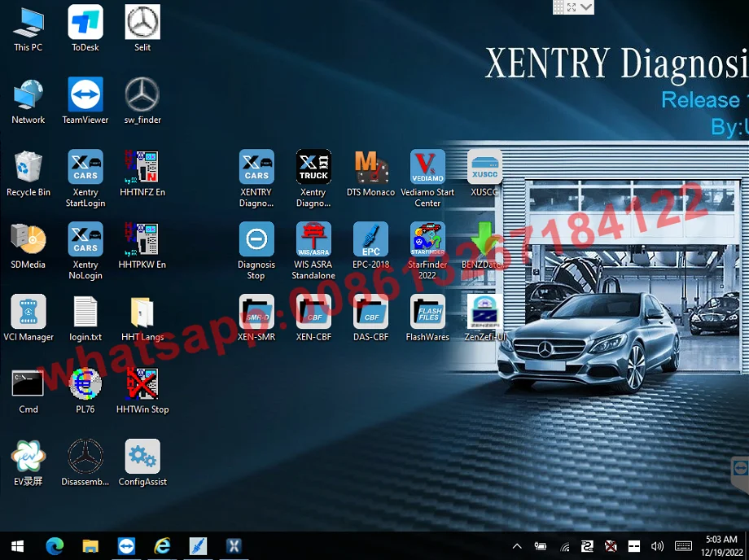749x560 pixels.
Task: Open StarFinder 2022
Action: click(x=427, y=240)
